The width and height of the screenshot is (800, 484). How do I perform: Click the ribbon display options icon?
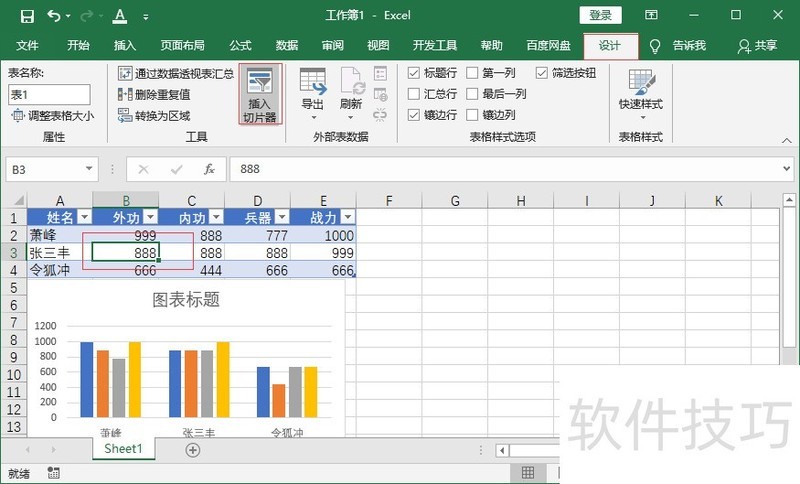[651, 15]
